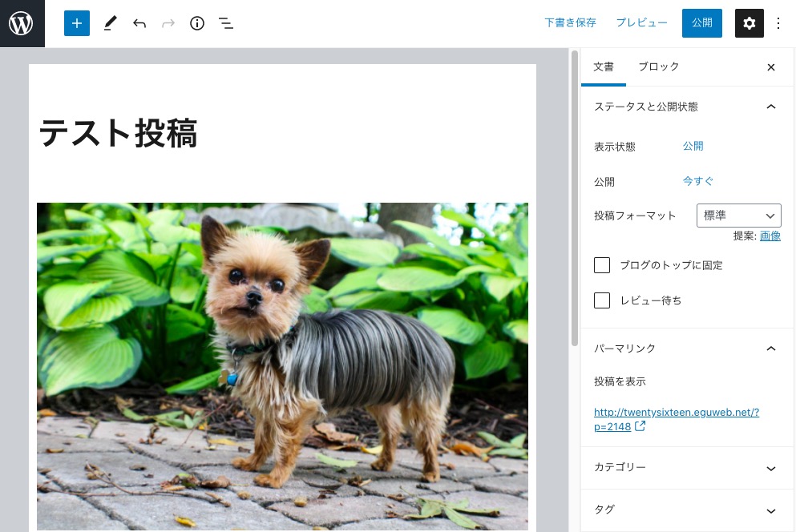Expand the タグ section
796x532 pixels.
point(771,510)
